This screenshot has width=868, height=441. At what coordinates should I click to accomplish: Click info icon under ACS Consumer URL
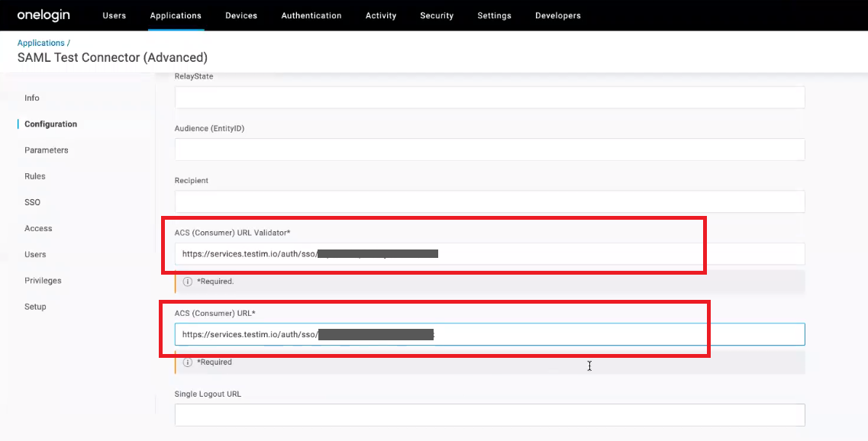[188, 362]
